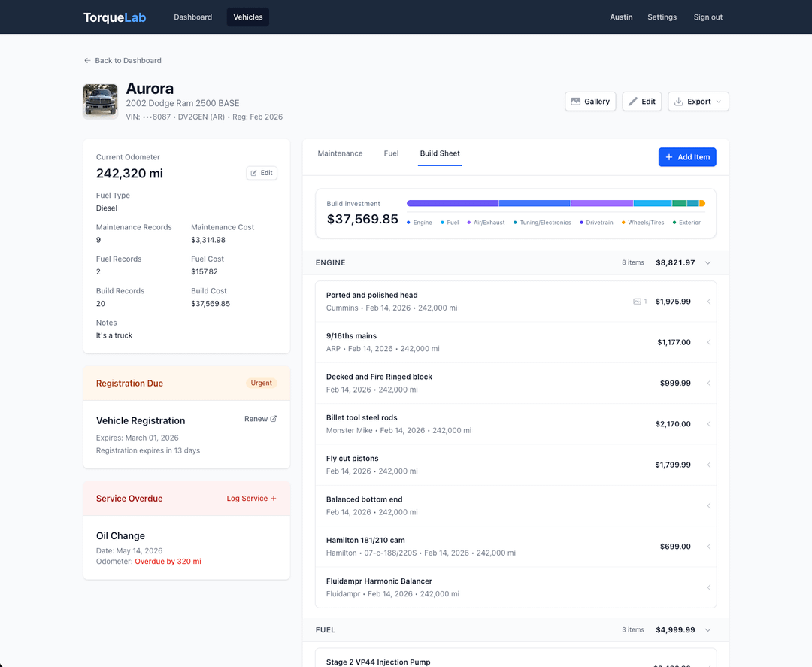Collapse the FUEL section chevron
Image resolution: width=812 pixels, height=667 pixels.
(x=707, y=630)
